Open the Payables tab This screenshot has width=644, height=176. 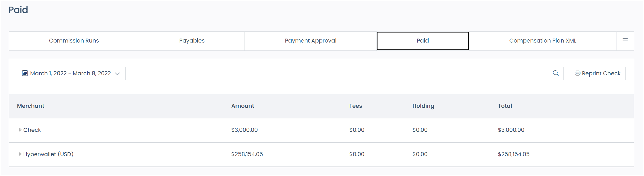[192, 41]
